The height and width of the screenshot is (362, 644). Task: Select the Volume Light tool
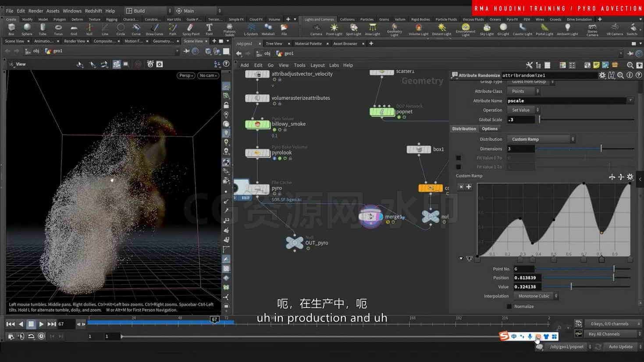[x=418, y=29]
